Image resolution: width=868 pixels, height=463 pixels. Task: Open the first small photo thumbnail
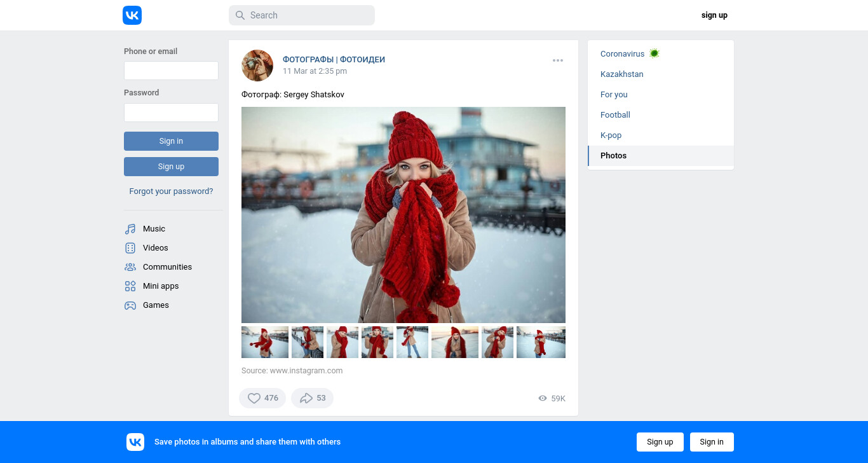[x=265, y=342]
